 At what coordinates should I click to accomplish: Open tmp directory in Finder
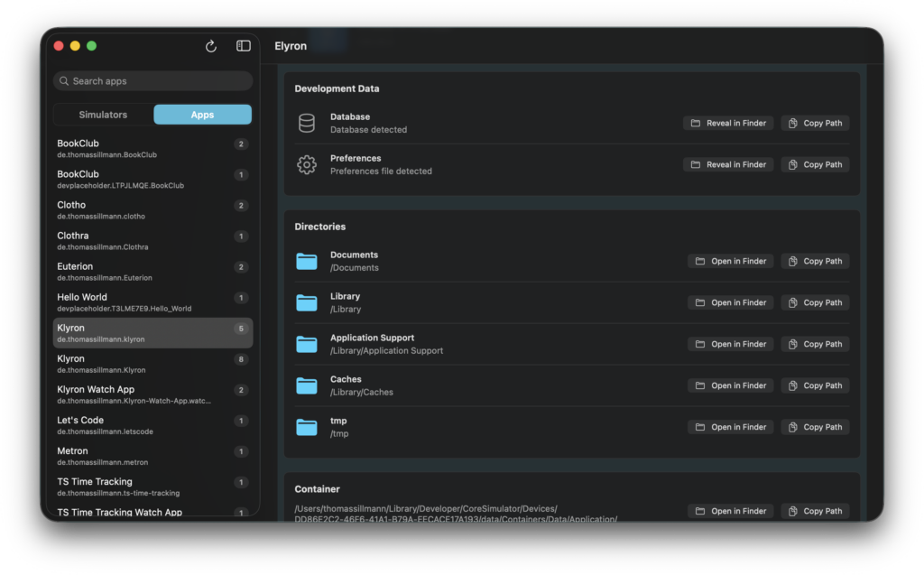(730, 427)
